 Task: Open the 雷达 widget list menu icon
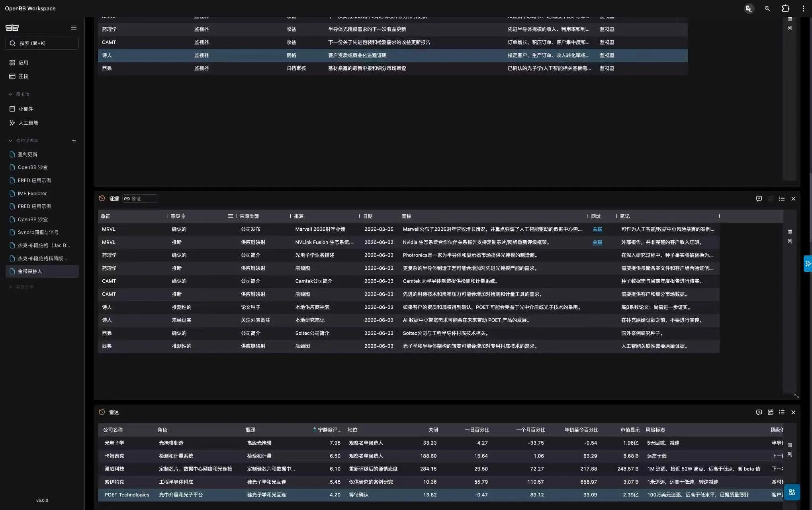pyautogui.click(x=782, y=412)
